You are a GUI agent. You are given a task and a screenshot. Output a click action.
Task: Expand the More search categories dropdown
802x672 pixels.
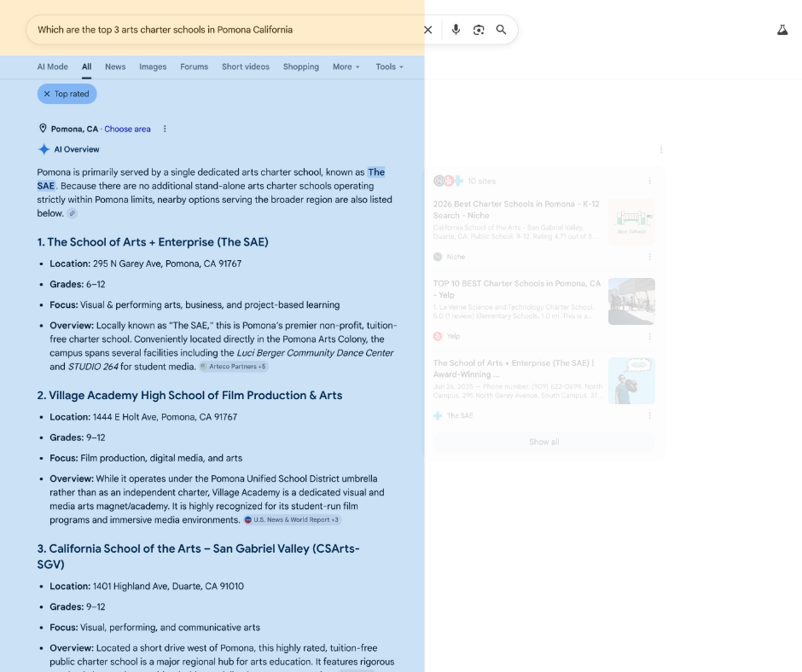[x=346, y=67]
